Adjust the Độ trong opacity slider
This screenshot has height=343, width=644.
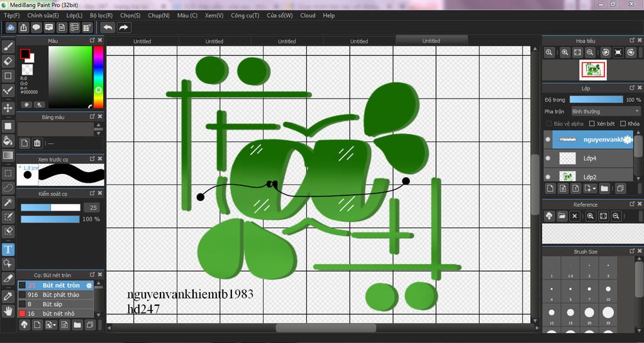(596, 99)
